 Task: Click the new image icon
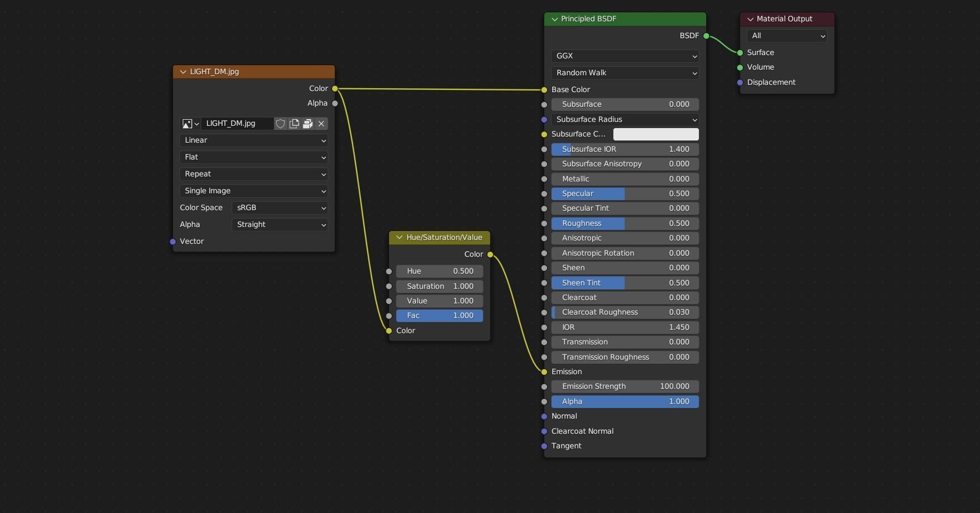294,124
